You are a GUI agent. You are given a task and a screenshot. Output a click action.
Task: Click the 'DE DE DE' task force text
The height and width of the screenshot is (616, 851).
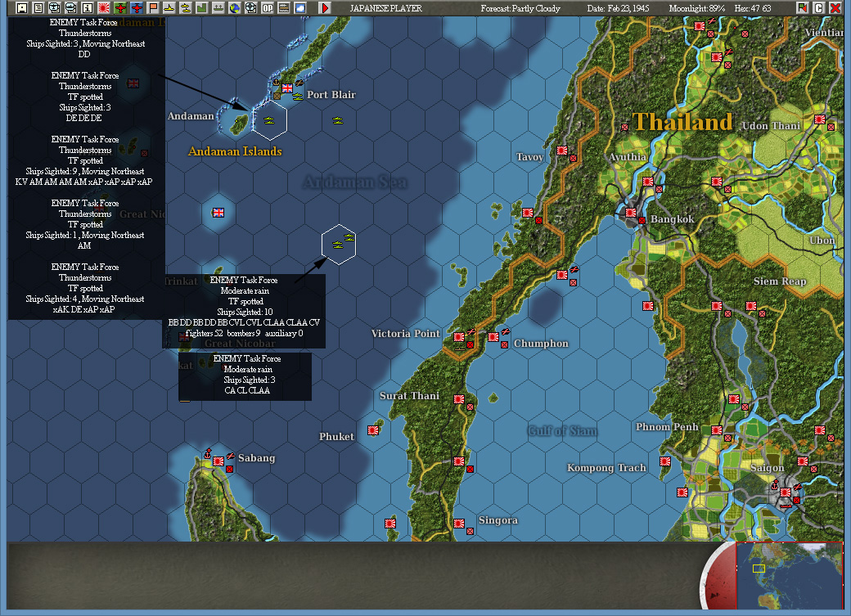84,118
